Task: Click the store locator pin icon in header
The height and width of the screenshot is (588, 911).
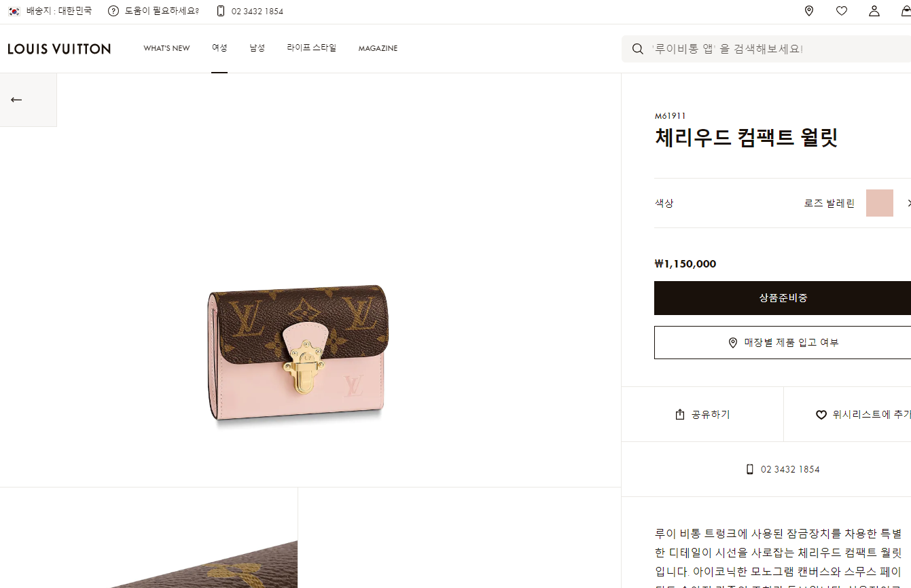Action: [x=808, y=11]
